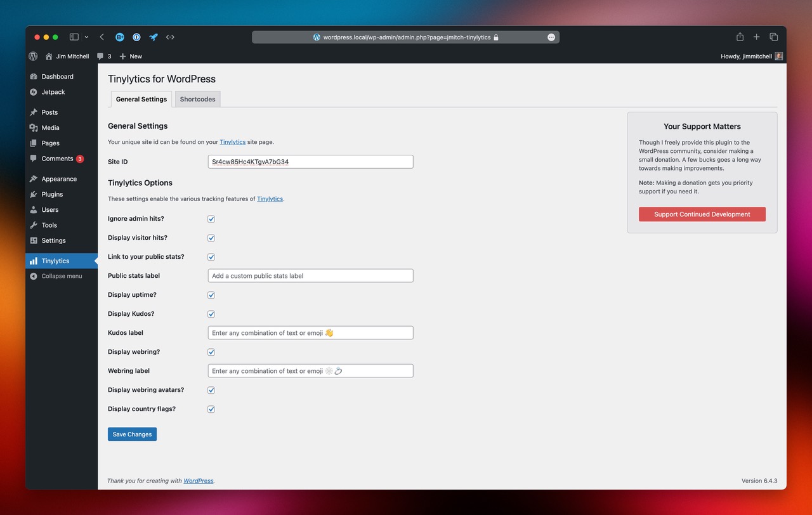Open a new tab with the plus icon
This screenshot has height=515, width=812.
pyautogui.click(x=757, y=37)
